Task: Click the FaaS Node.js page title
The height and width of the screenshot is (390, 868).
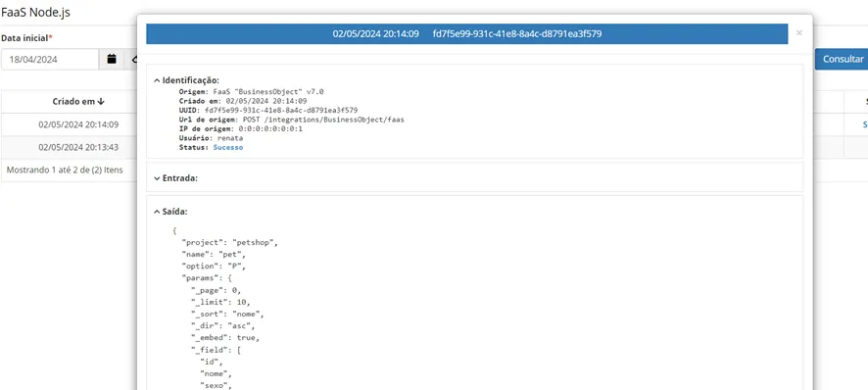Action: [x=35, y=12]
